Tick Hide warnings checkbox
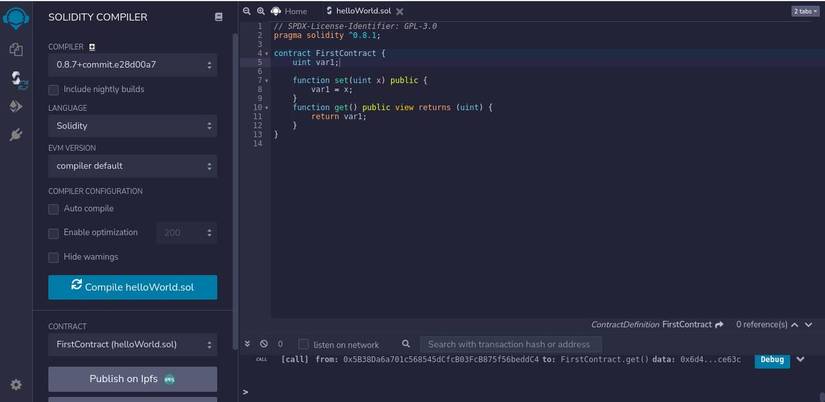 coord(53,257)
